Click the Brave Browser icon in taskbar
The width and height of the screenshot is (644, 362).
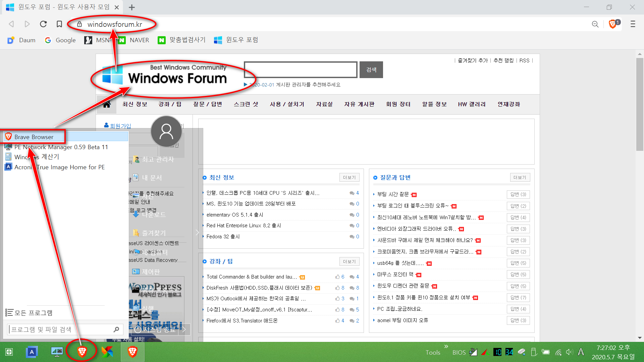pyautogui.click(x=82, y=351)
